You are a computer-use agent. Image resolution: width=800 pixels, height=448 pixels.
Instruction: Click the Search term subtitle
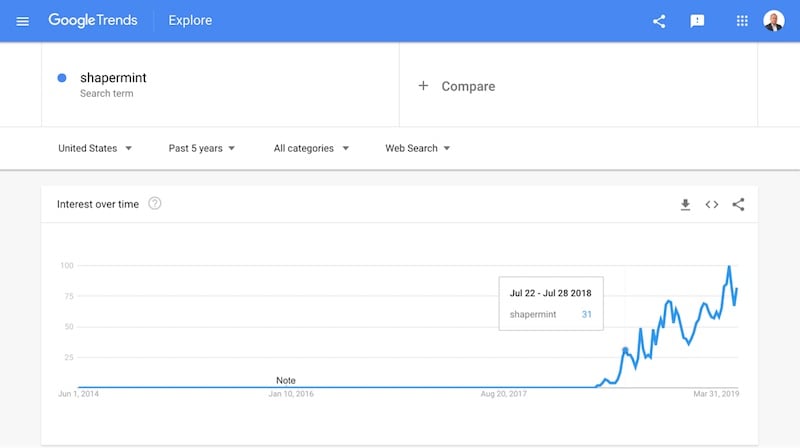coord(107,93)
